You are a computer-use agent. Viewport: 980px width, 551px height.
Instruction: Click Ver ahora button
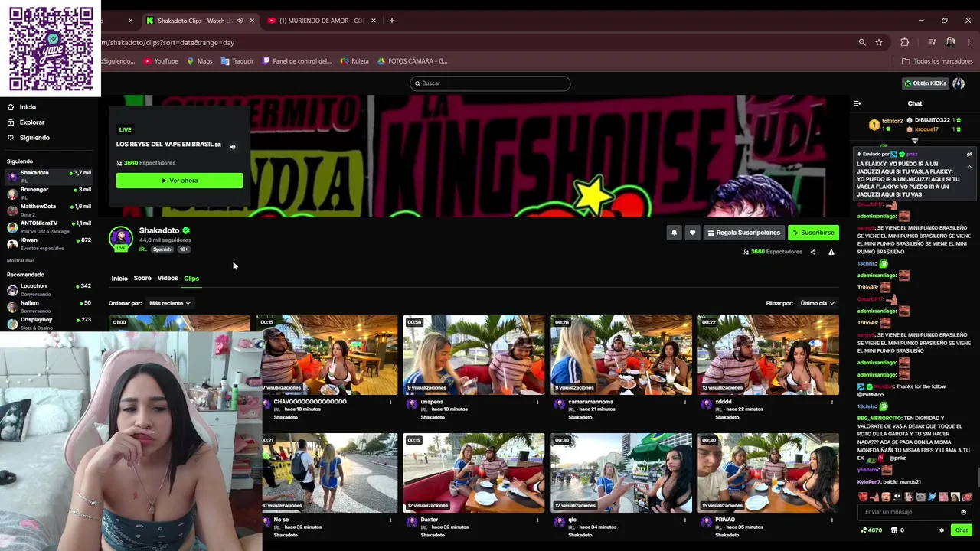[179, 181]
